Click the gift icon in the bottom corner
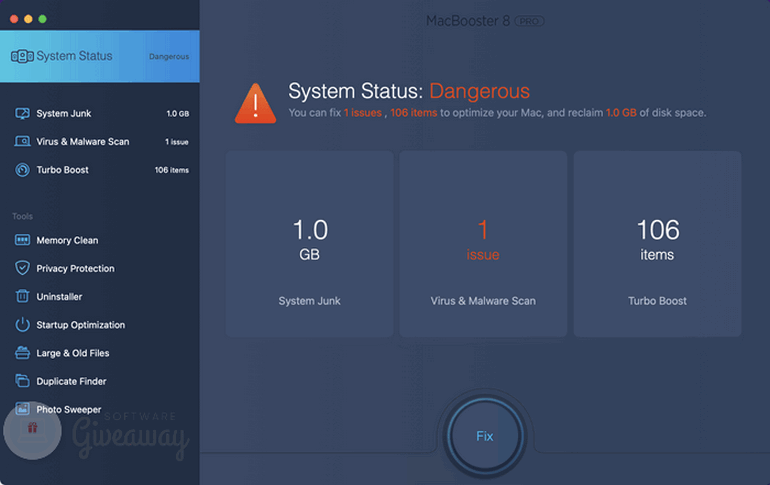Screen dimensions: 770x485 pyautogui.click(x=32, y=428)
